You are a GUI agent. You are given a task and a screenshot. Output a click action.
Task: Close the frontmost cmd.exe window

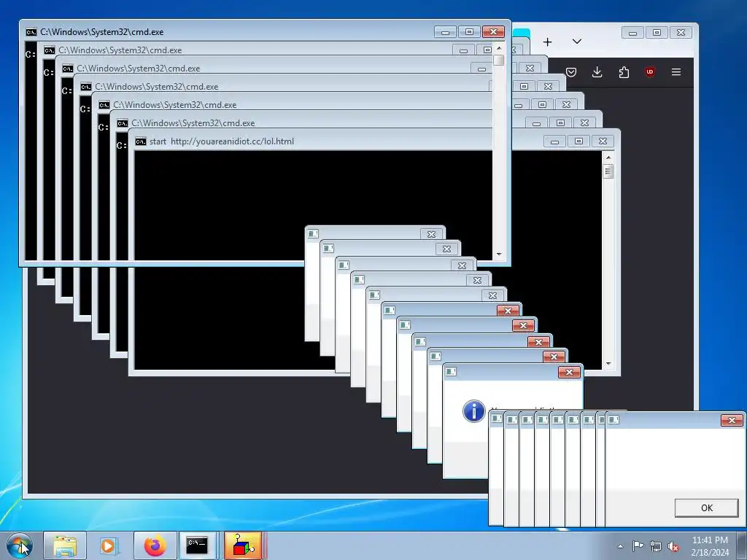(493, 32)
